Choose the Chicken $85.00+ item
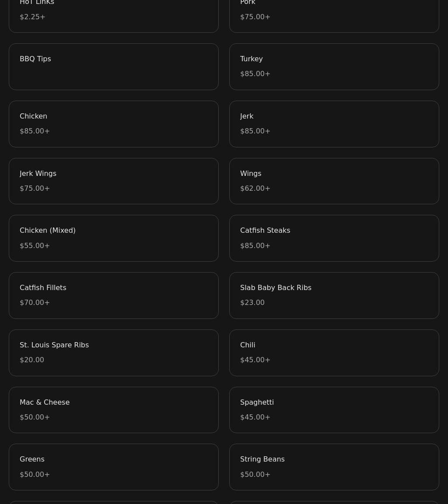This screenshot has height=504, width=448. (113, 124)
